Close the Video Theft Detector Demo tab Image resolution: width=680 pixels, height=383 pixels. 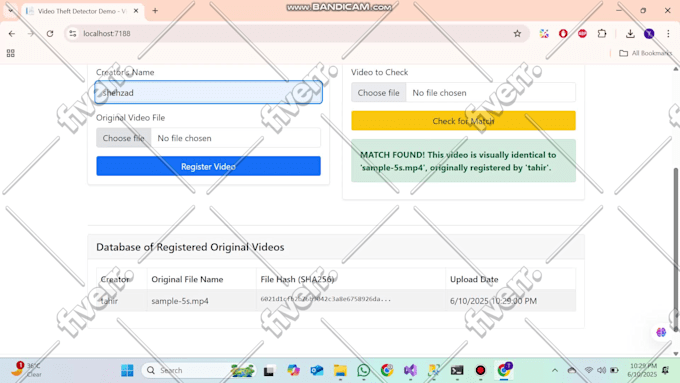pos(136,11)
